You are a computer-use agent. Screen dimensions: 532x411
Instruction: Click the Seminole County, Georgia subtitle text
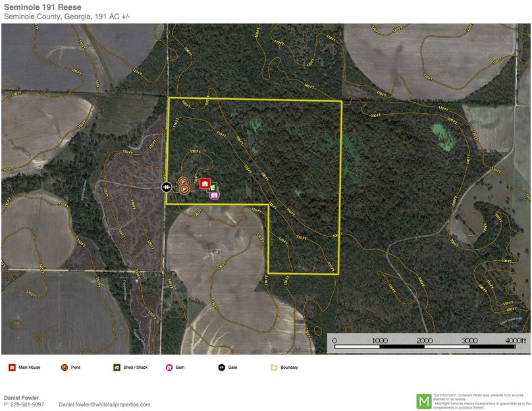tap(67, 16)
